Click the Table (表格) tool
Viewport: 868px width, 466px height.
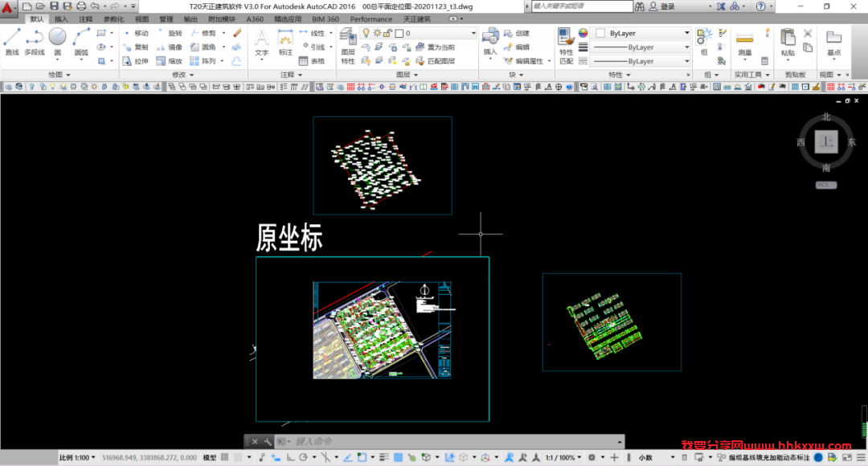coord(312,61)
